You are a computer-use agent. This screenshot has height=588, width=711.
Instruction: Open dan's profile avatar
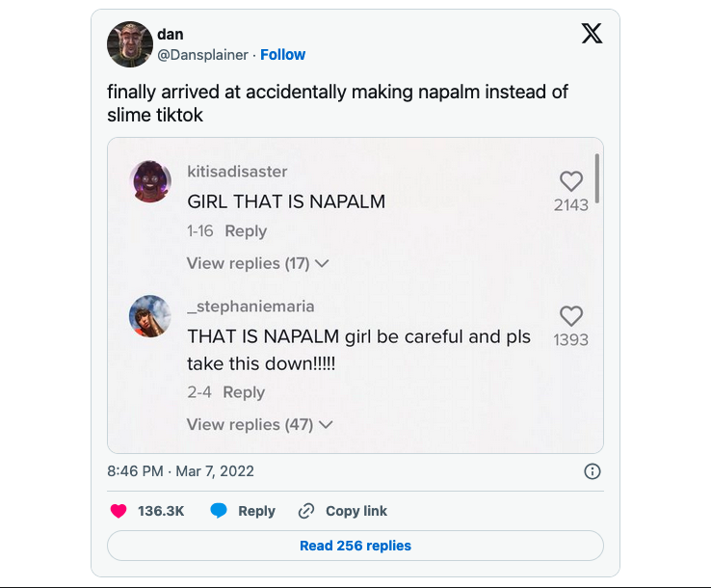130,44
